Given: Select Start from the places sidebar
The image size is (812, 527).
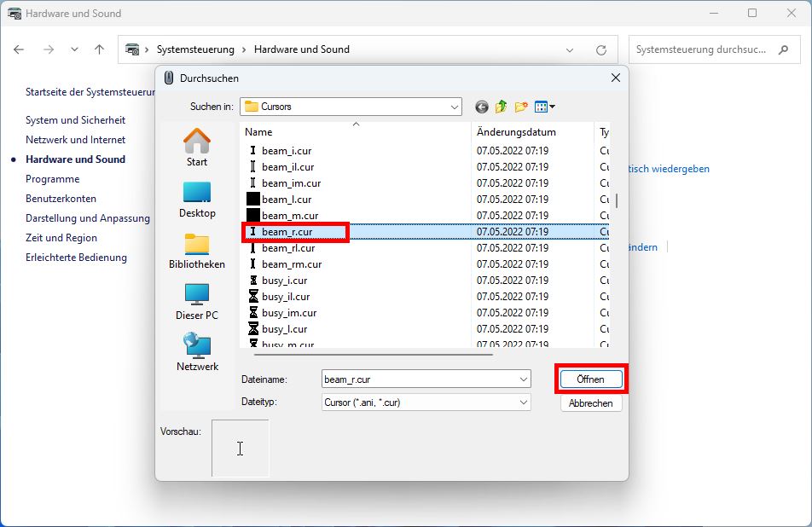Looking at the screenshot, I should 196,150.
